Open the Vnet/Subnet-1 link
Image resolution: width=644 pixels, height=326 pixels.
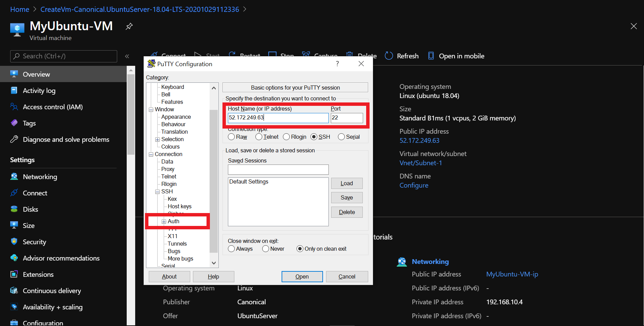(421, 163)
